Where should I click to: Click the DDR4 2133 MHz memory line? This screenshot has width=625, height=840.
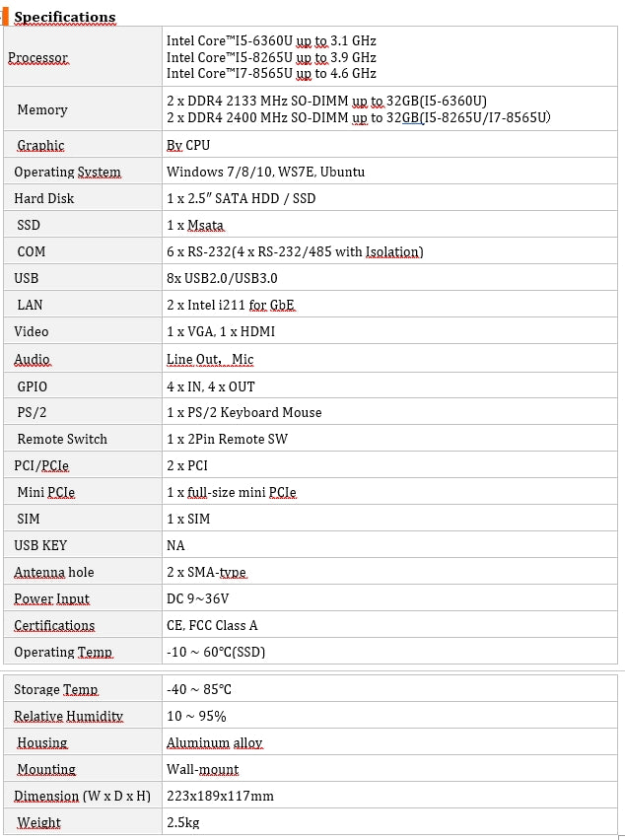pyautogui.click(x=326, y=102)
